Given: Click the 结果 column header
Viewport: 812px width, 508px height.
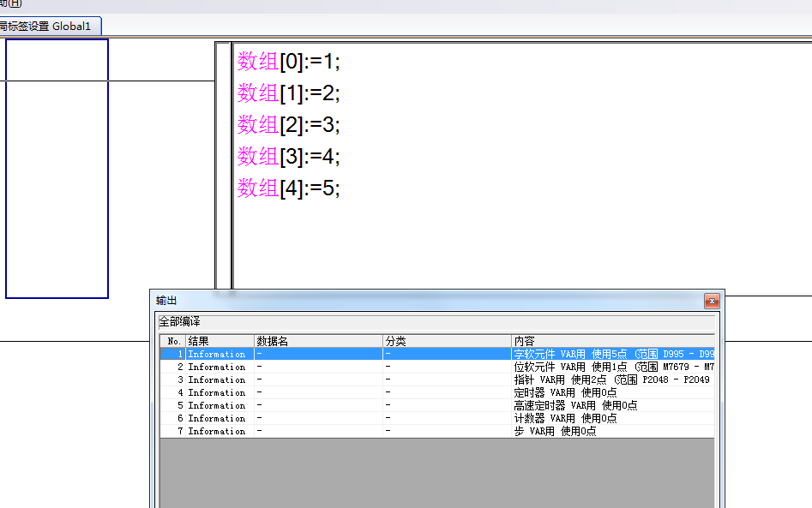Looking at the screenshot, I should [x=220, y=341].
